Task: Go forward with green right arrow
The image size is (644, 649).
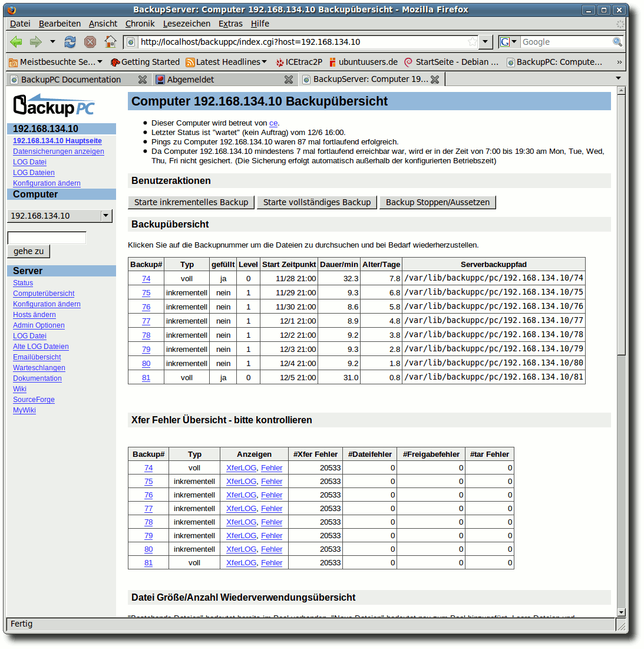Action: 36,42
